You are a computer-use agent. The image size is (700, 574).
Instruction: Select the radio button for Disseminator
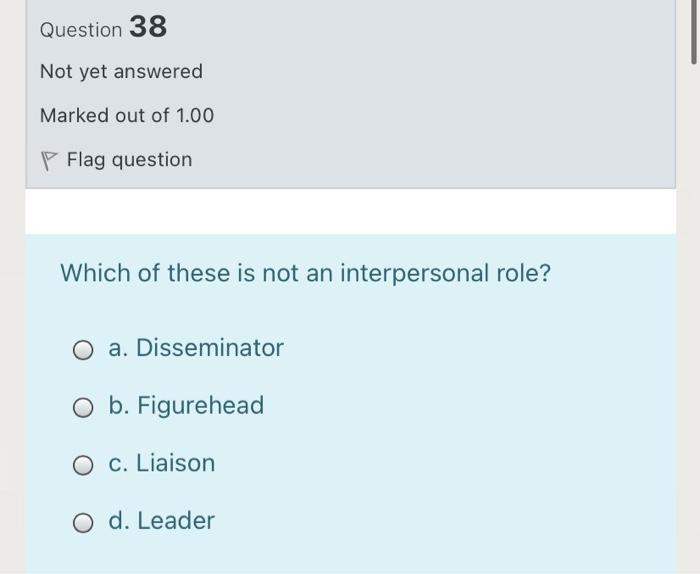[84, 350]
